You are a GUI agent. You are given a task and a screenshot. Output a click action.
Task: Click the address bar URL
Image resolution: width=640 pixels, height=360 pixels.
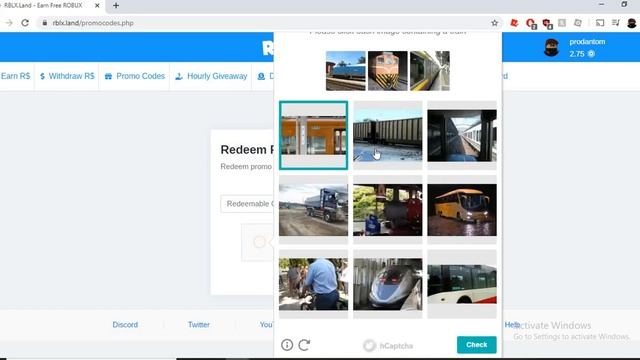pyautogui.click(x=93, y=23)
